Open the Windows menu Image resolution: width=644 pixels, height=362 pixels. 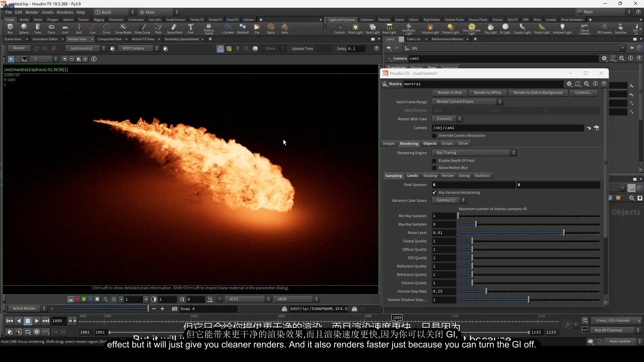pos(65,12)
